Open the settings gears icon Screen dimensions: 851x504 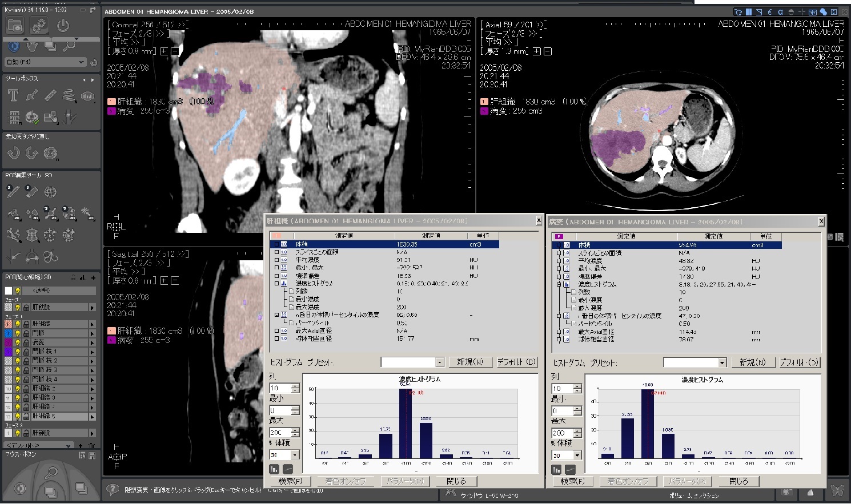pyautogui.click(x=39, y=26)
